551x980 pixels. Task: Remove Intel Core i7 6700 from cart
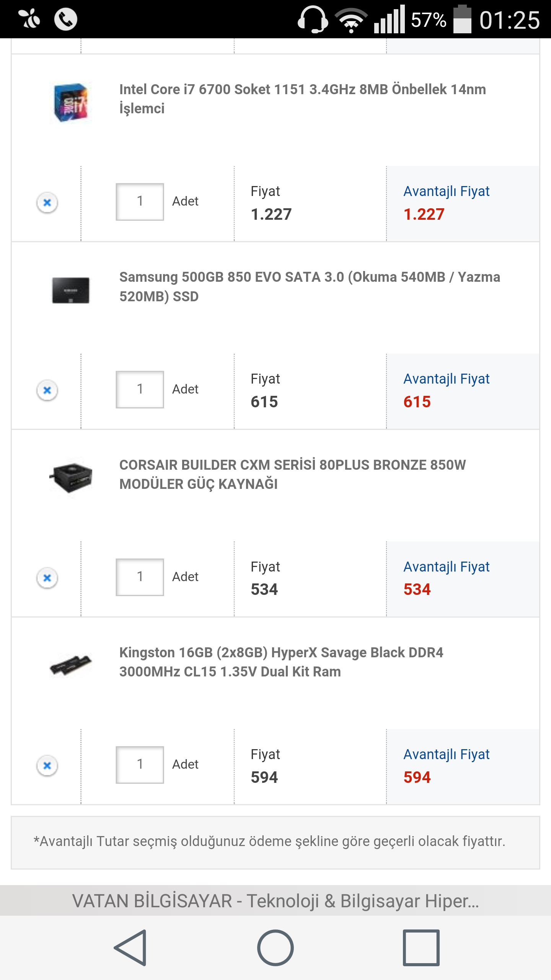pyautogui.click(x=47, y=202)
